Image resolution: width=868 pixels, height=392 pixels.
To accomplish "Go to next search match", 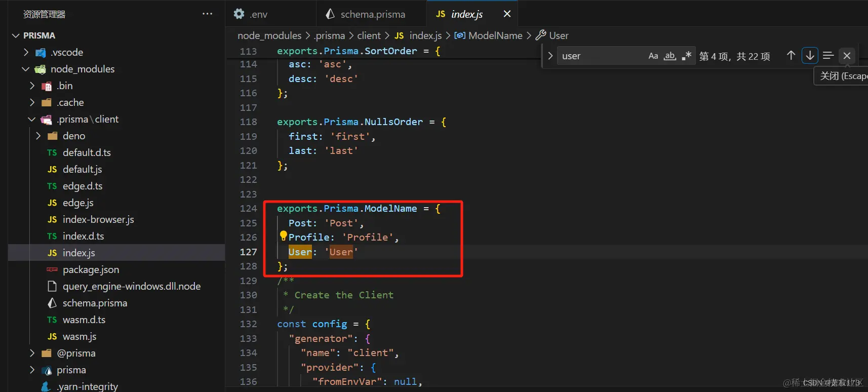I will (x=810, y=56).
